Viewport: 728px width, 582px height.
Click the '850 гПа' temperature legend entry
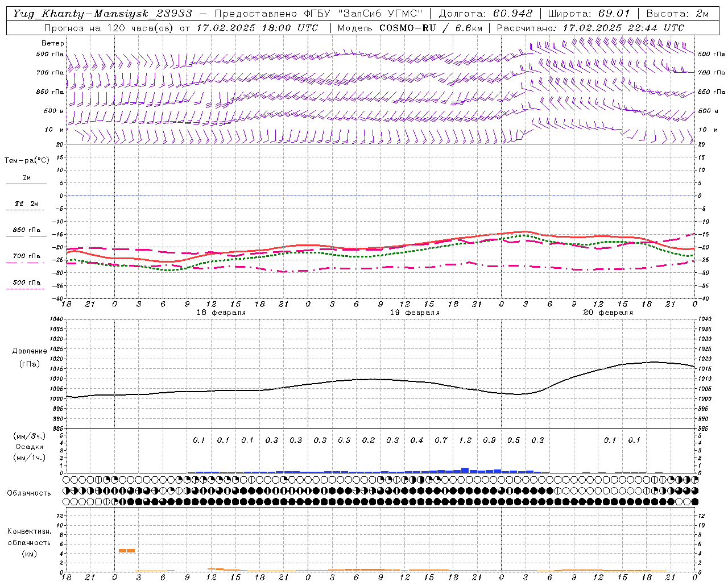click(26, 230)
